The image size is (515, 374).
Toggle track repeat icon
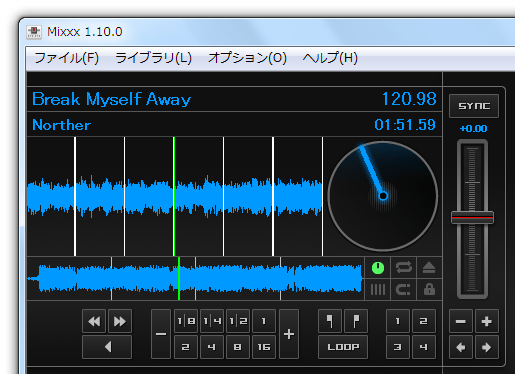pos(404,268)
